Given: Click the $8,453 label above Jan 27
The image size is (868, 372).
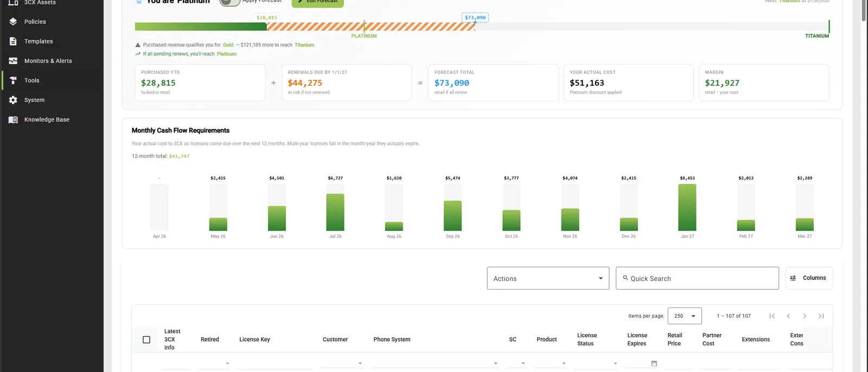Looking at the screenshot, I should pos(687,178).
